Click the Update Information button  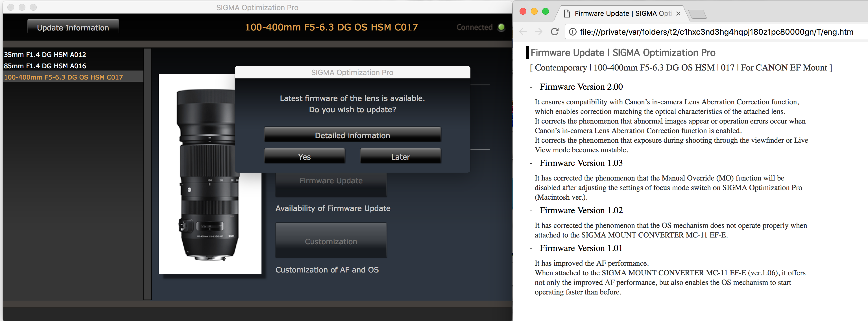pos(73,27)
